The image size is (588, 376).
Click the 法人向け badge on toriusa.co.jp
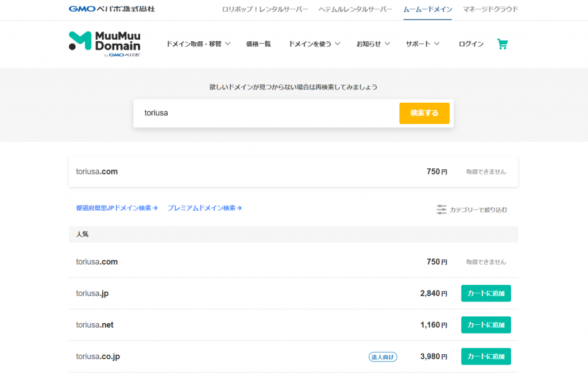(382, 357)
